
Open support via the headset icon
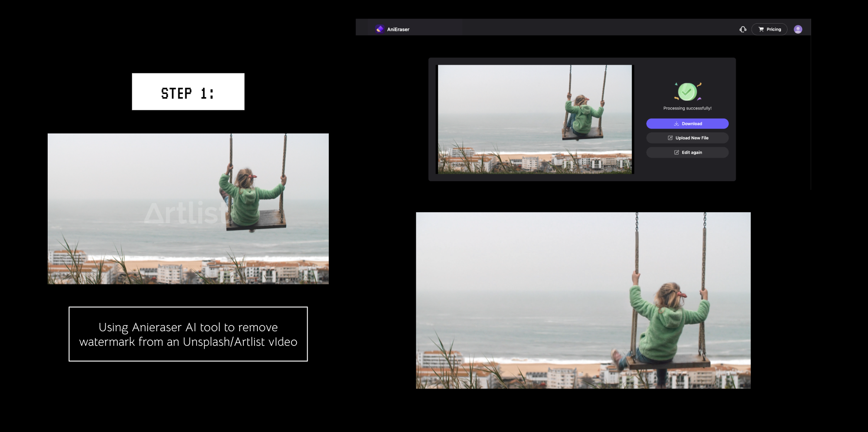(743, 29)
